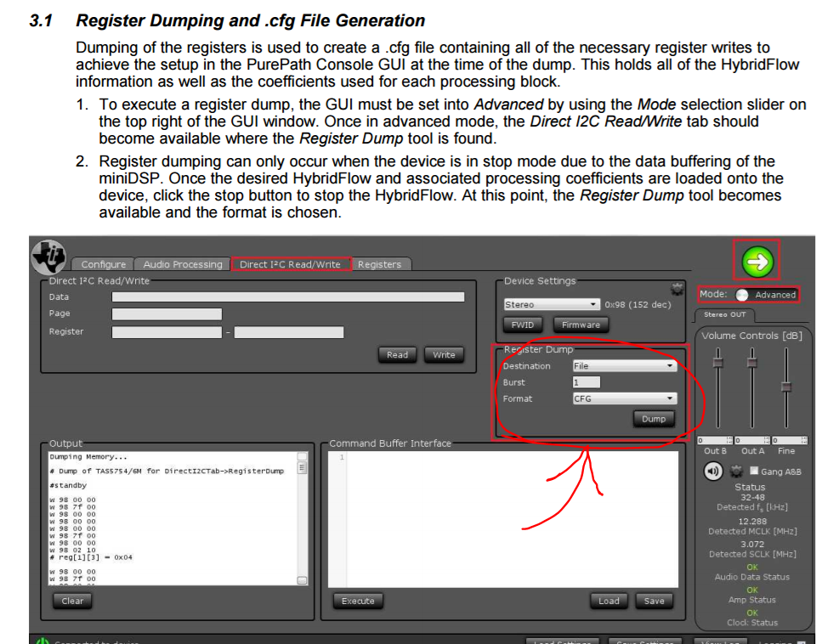Click the green arrow run button

coord(757,262)
